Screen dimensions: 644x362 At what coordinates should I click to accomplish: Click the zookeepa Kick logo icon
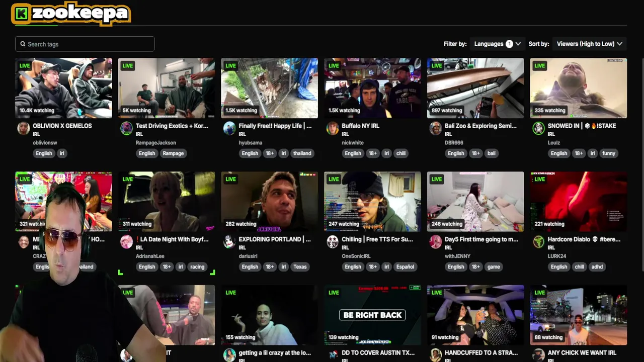[21, 14]
